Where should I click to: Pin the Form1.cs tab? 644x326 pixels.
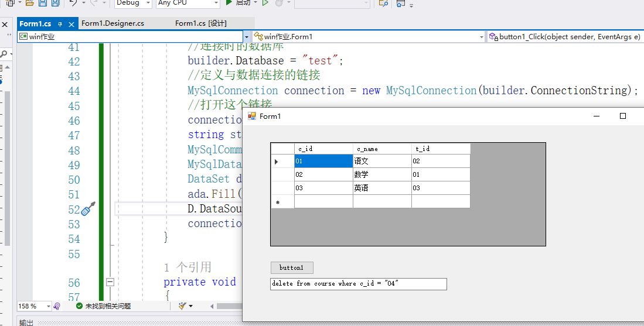[x=60, y=24]
